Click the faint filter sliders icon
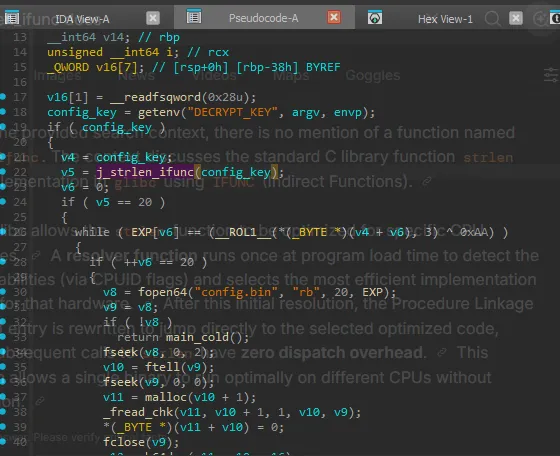560x456 pixels. pyautogui.click(x=551, y=75)
